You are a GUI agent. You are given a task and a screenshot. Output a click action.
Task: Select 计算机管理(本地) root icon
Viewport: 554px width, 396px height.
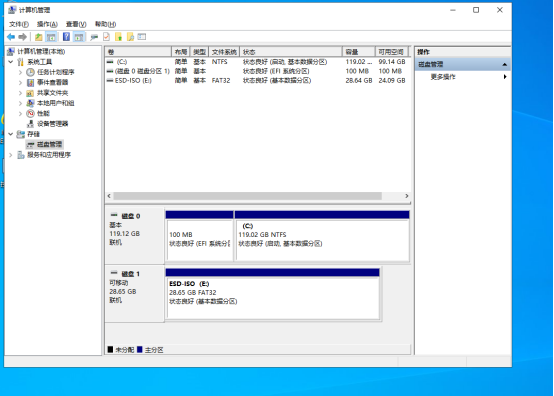11,52
